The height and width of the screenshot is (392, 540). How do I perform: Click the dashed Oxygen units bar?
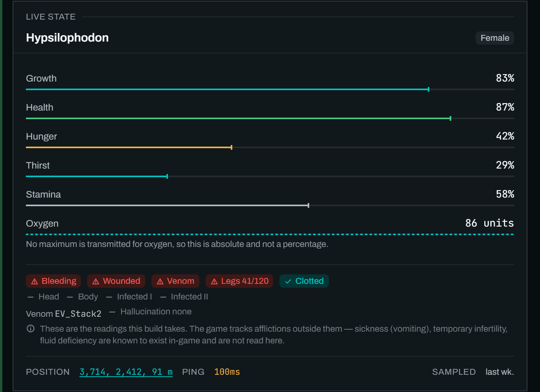click(x=270, y=234)
